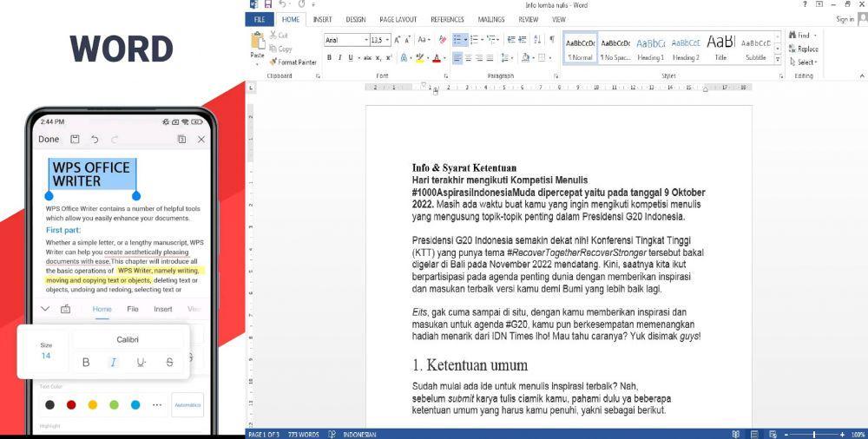Click the Clear All Formatting eraser icon
The height and width of the screenshot is (439, 868).
click(443, 40)
